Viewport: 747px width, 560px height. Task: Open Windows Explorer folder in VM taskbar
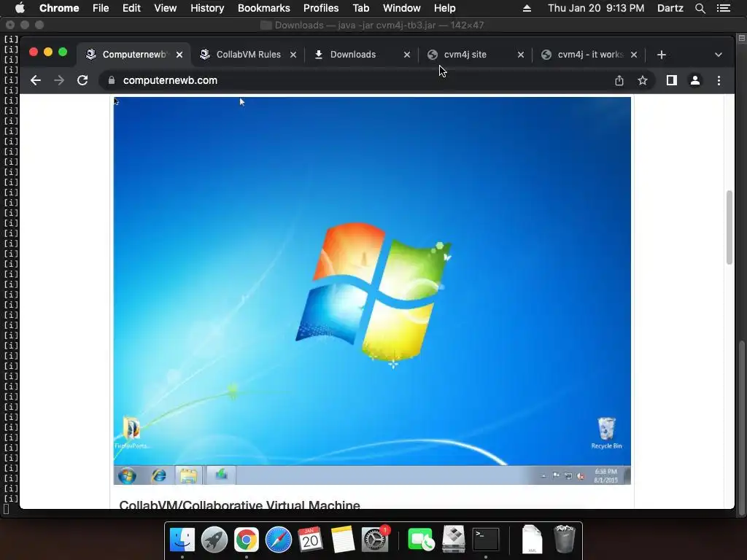tap(188, 475)
